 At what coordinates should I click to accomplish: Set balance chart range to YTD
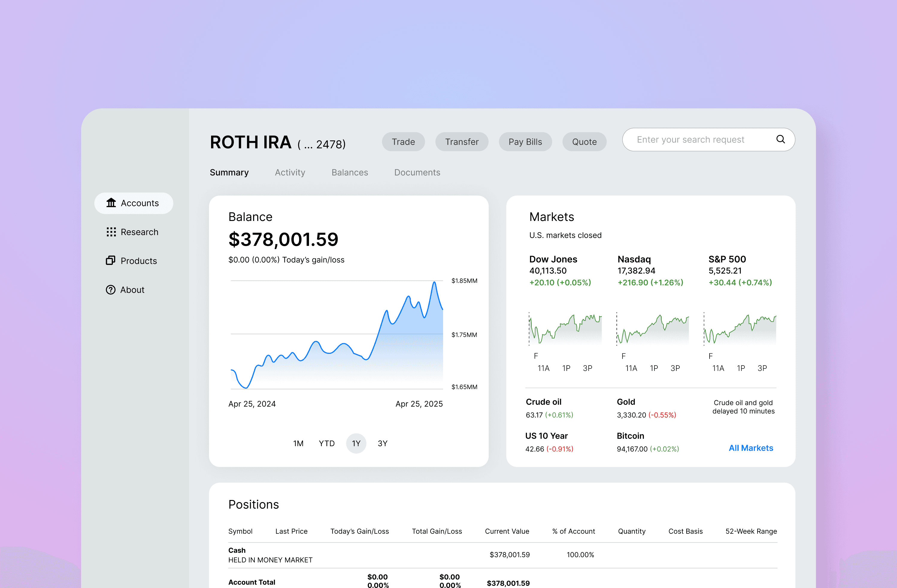tap(327, 443)
